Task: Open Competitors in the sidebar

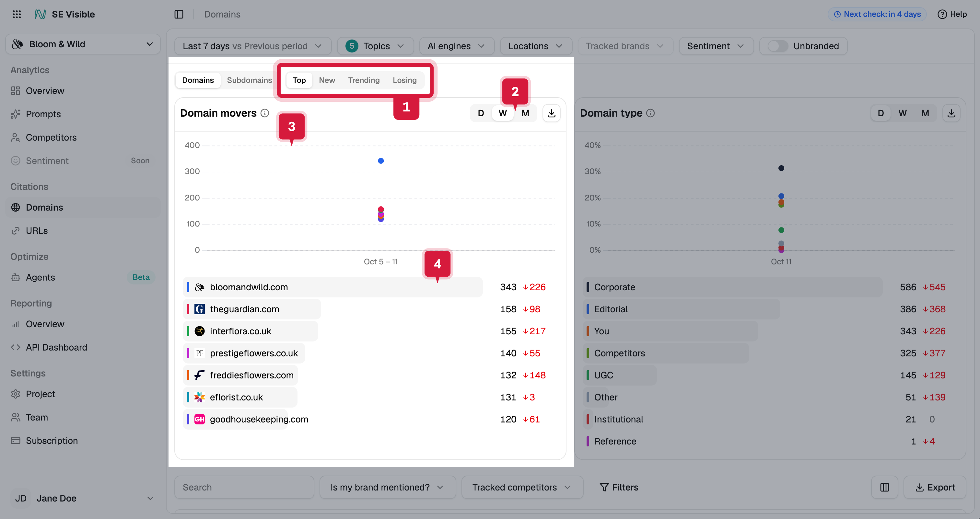Action: pyautogui.click(x=83, y=137)
